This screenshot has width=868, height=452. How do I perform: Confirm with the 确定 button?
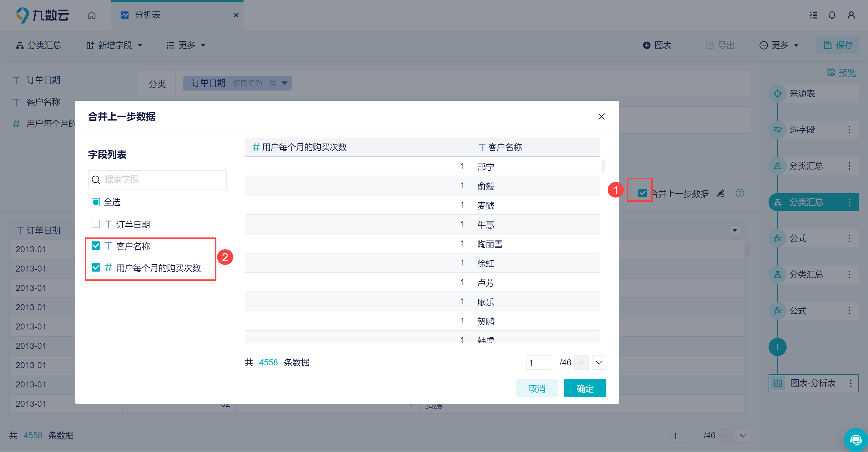point(585,388)
